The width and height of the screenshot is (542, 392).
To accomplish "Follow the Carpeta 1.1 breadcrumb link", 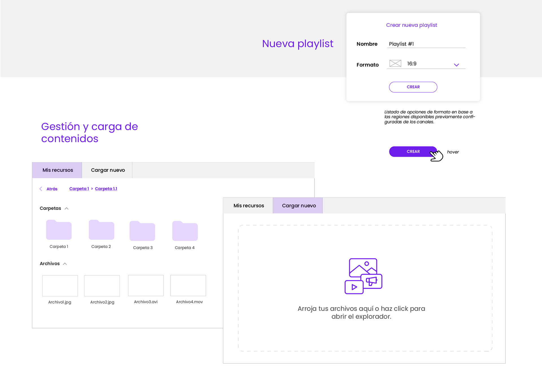I will pyautogui.click(x=106, y=189).
